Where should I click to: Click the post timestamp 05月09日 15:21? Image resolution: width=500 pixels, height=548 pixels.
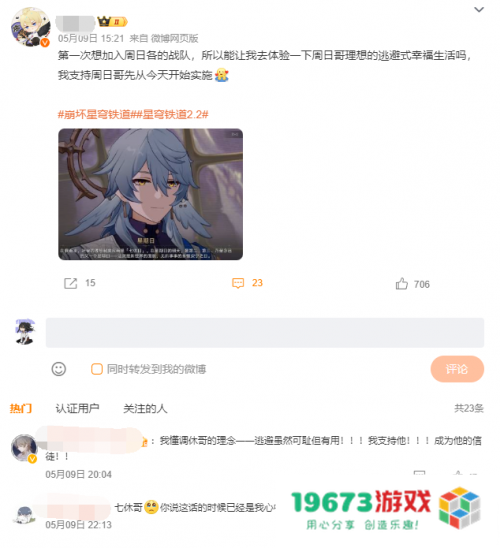(91, 38)
